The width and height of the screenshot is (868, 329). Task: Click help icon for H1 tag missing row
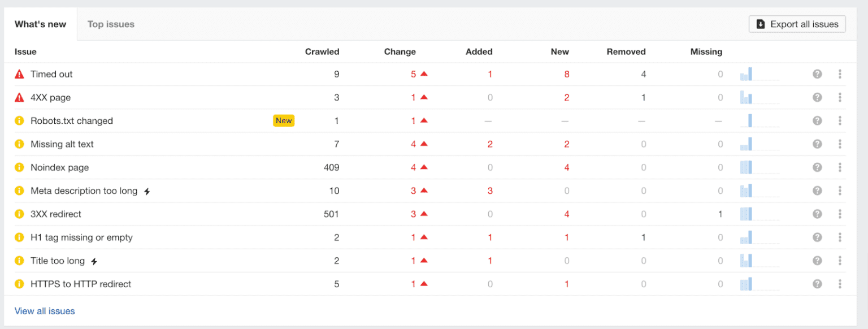[x=817, y=237]
